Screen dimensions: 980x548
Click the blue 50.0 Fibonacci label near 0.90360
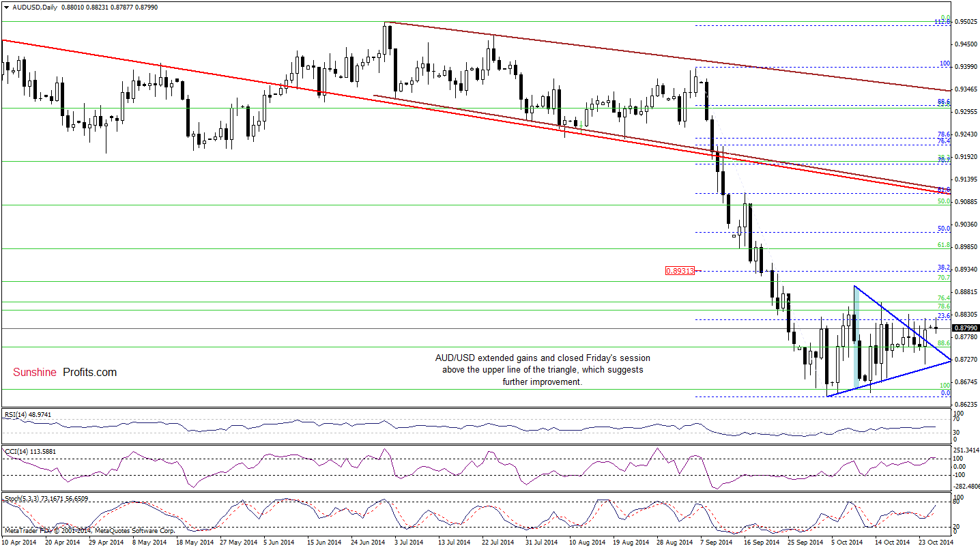click(x=945, y=229)
